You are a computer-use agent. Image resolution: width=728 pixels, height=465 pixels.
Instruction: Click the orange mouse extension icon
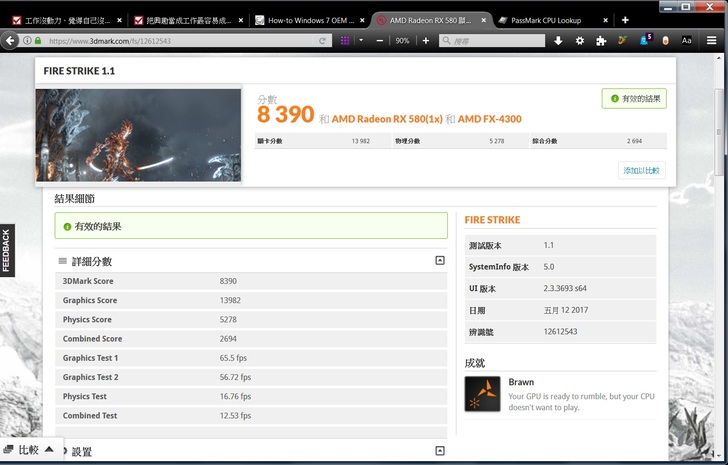pos(665,41)
